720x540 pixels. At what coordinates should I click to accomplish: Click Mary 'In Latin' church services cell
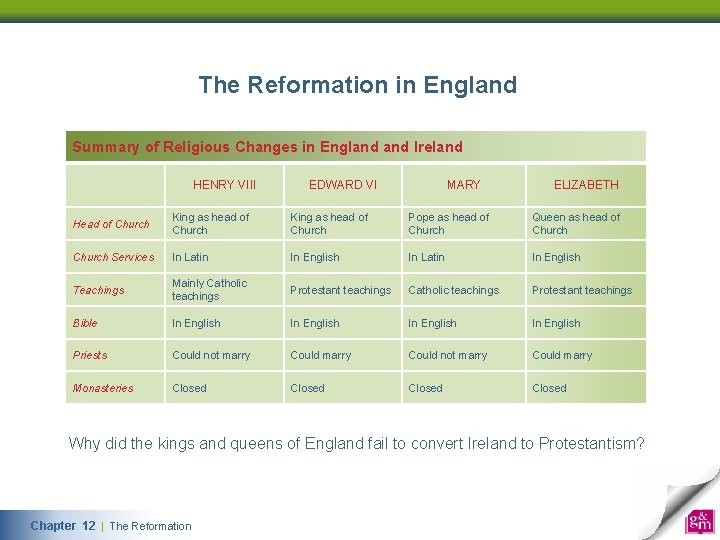click(x=463, y=257)
